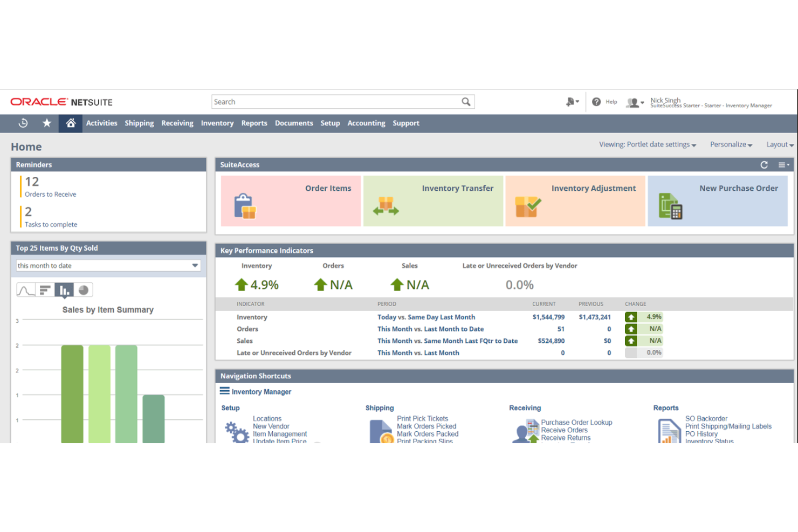This screenshot has height=532, width=798.
Task: Click the search magnifier icon
Action: coord(466,102)
